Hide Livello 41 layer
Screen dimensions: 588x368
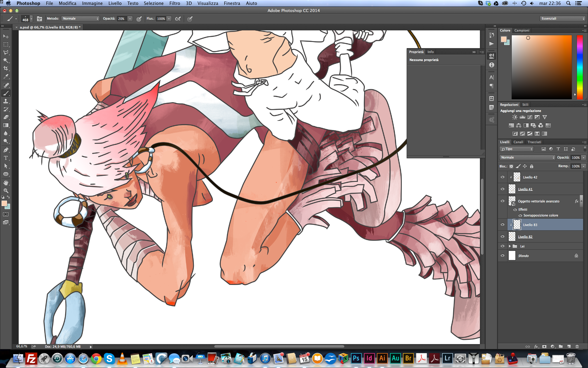(x=503, y=189)
